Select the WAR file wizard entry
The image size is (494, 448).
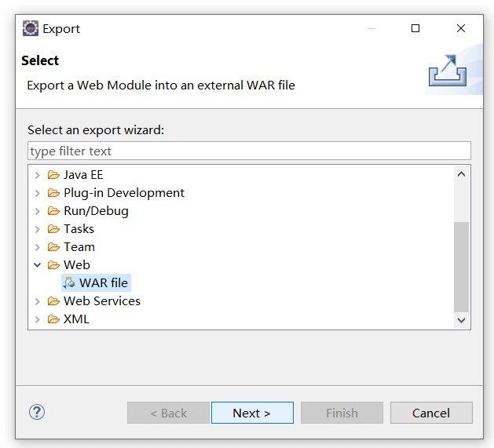tap(103, 283)
